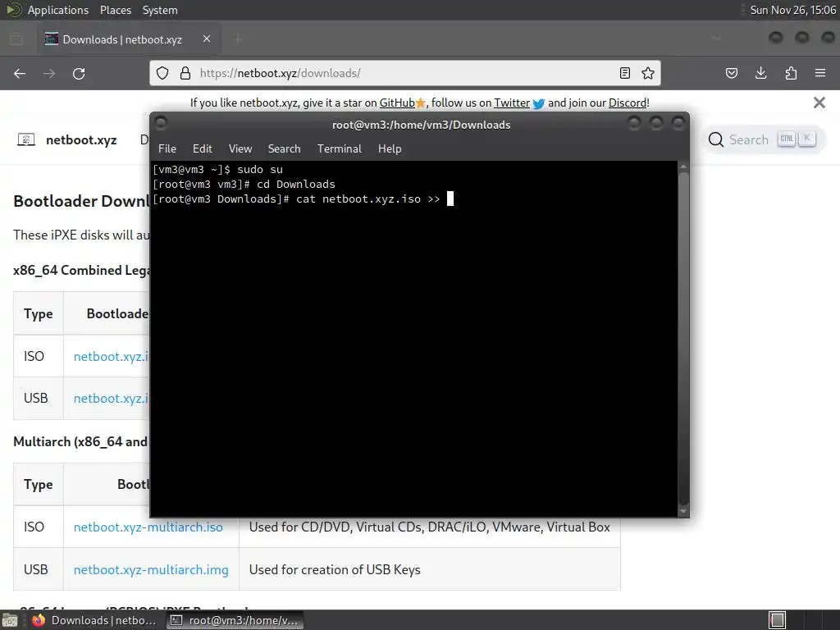This screenshot has width=840, height=630.
Task: Click the forward navigation arrow
Action: click(x=49, y=73)
